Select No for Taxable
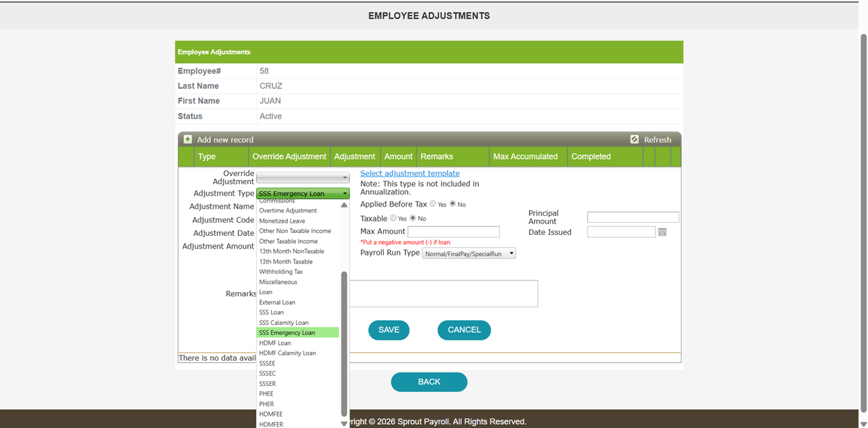Image resolution: width=868 pixels, height=428 pixels. [413, 218]
